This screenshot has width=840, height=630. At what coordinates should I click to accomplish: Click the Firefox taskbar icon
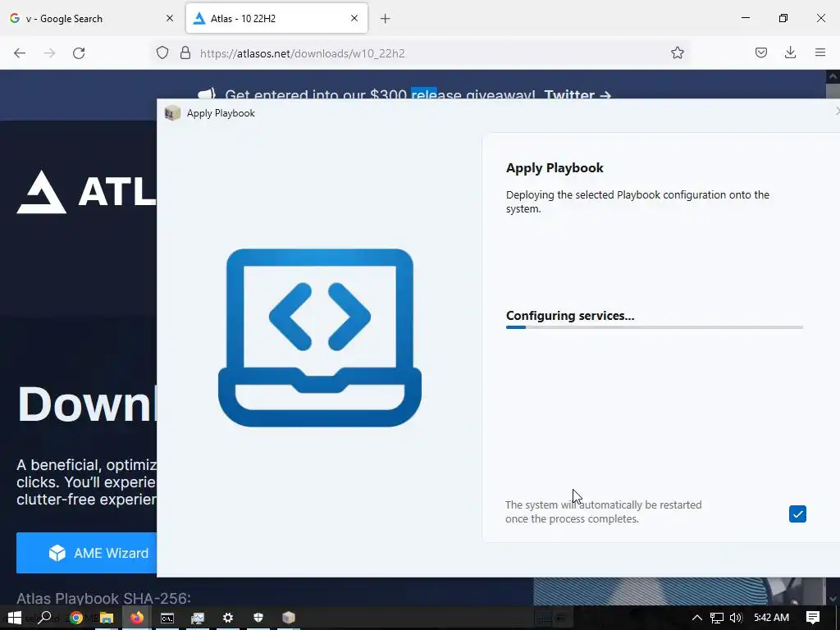tap(137, 618)
